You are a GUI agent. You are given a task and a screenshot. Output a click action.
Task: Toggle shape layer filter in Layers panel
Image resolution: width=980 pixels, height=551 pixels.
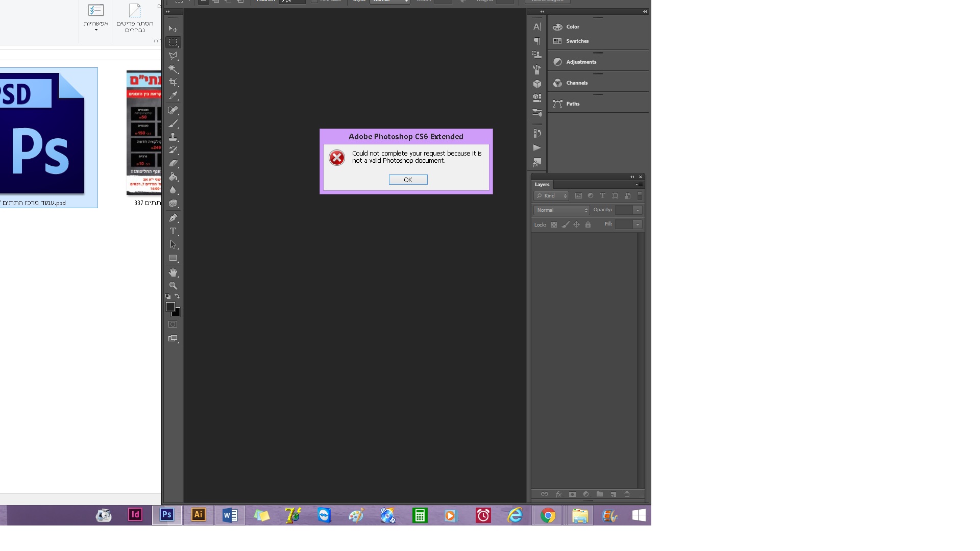coord(615,196)
